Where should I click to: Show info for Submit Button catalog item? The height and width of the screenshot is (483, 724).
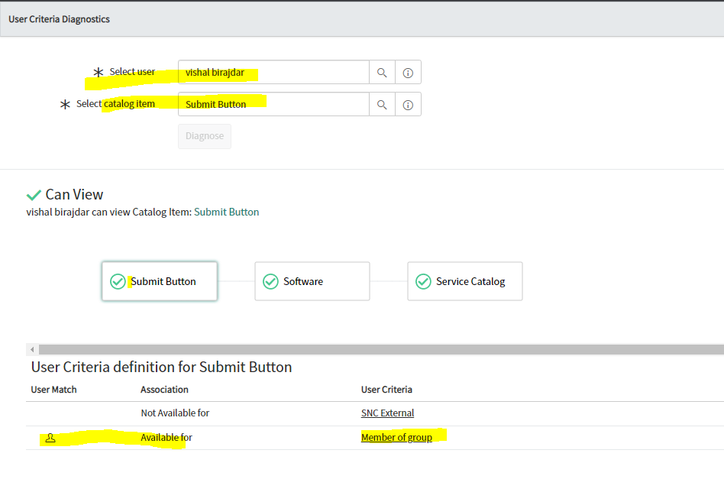408,105
